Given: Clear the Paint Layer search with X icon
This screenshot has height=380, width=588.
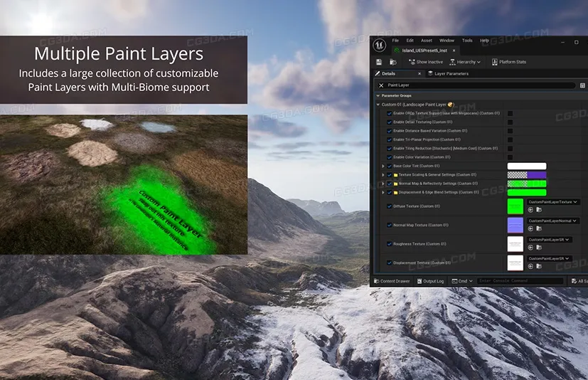Looking at the screenshot, I should pyautogui.click(x=381, y=85).
